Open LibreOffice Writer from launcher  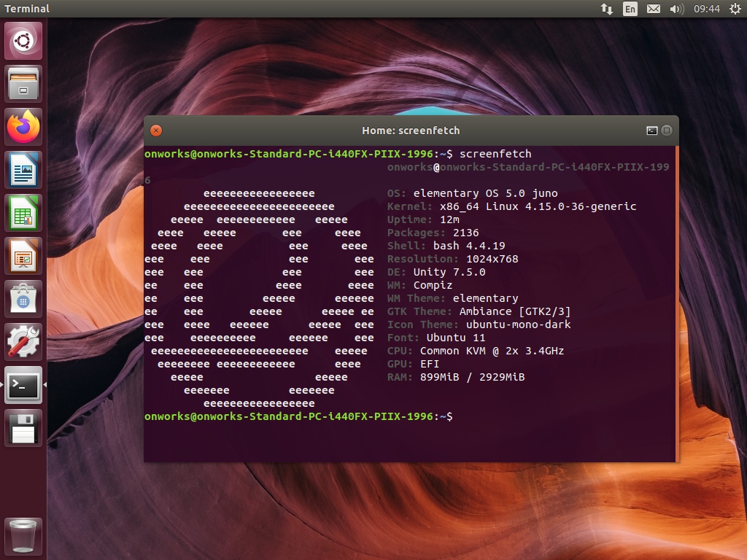tap(23, 170)
